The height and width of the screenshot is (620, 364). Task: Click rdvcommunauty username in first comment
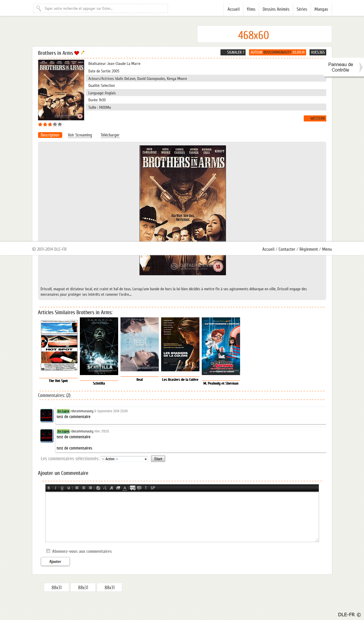click(82, 411)
